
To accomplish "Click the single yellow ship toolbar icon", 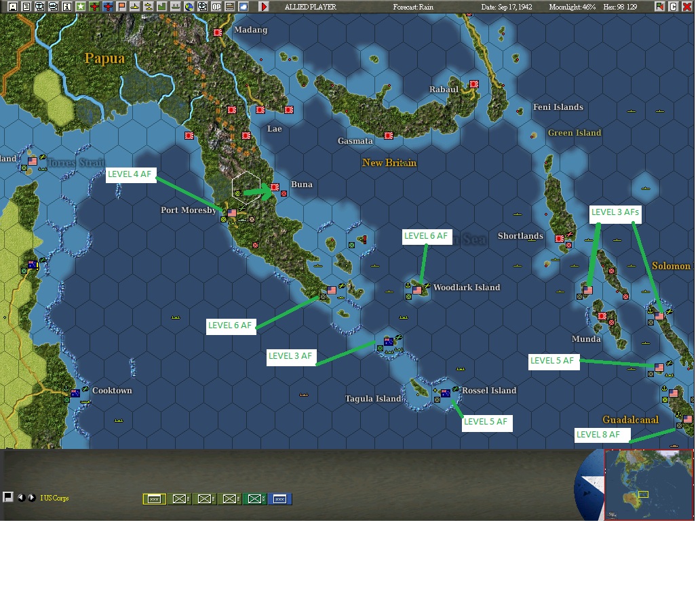I will (x=135, y=7).
